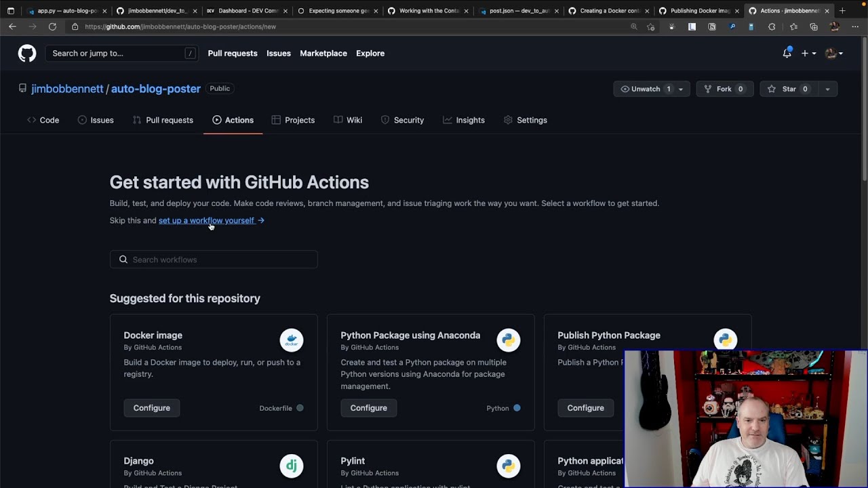Viewport: 868px width, 488px height.
Task: Focus the Search or jump to box
Action: (x=122, y=53)
